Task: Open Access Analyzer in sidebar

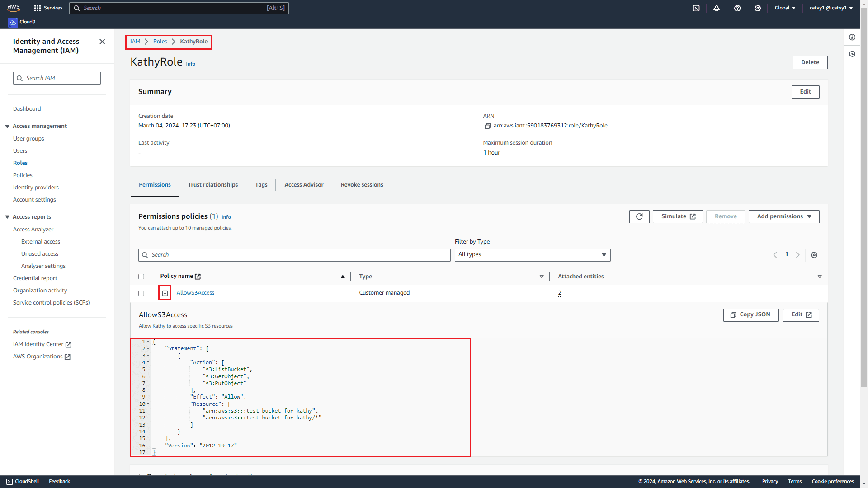Action: (33, 230)
